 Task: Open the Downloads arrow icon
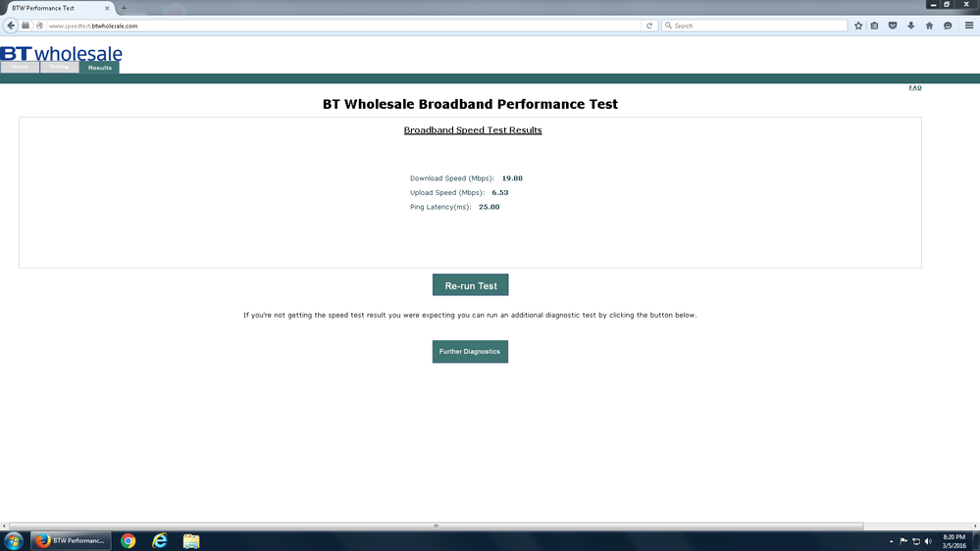[910, 25]
